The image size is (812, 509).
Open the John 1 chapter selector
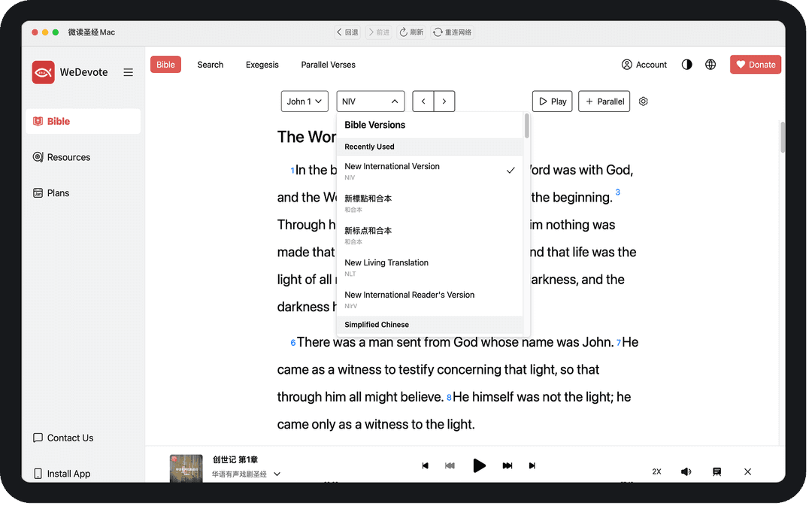pyautogui.click(x=304, y=101)
